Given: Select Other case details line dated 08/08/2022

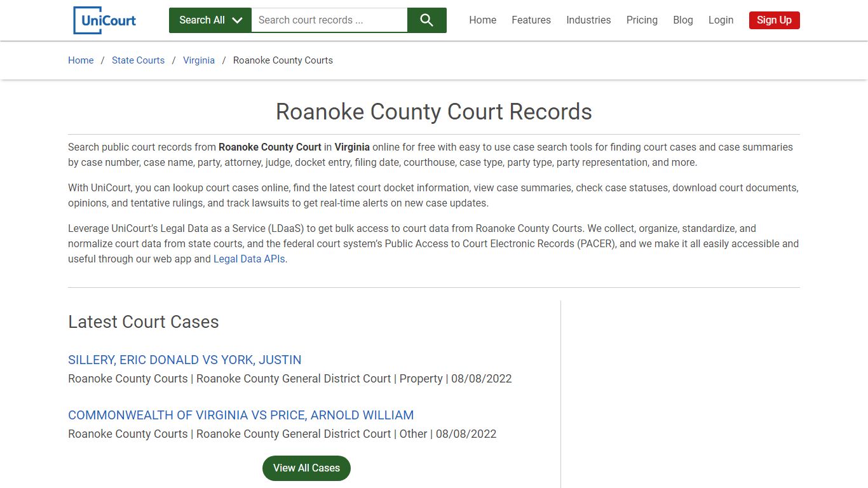Looking at the screenshot, I should 282,434.
